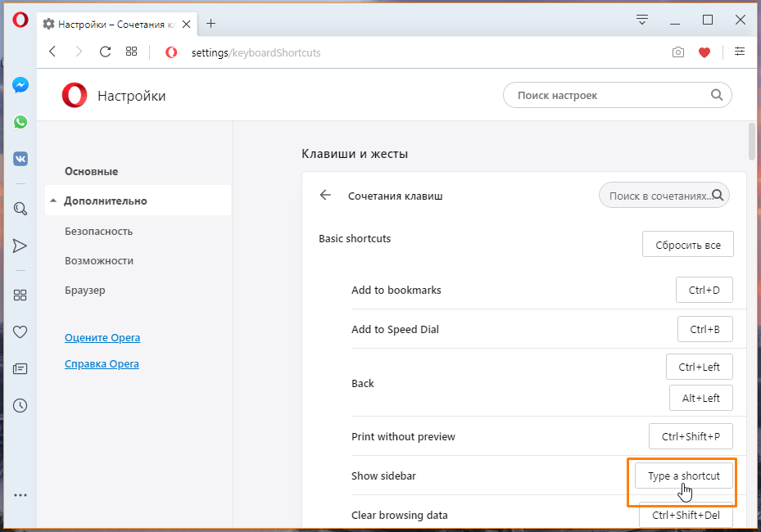The image size is (761, 532).
Task: Edit the Ctrl+Left Back shortcut
Action: pos(700,367)
